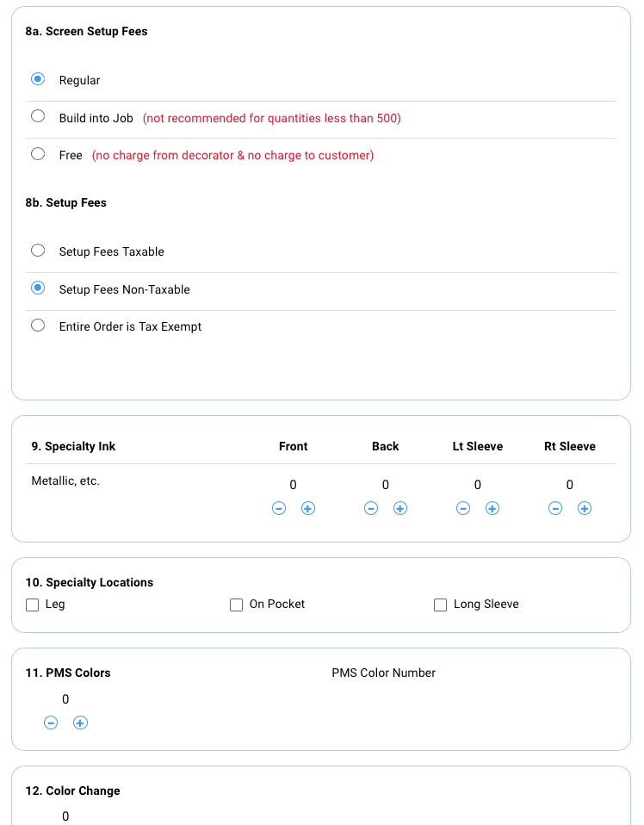This screenshot has height=825, width=644.
Task: Decrease Lt Sleeve specialty ink count
Action: [x=463, y=508]
